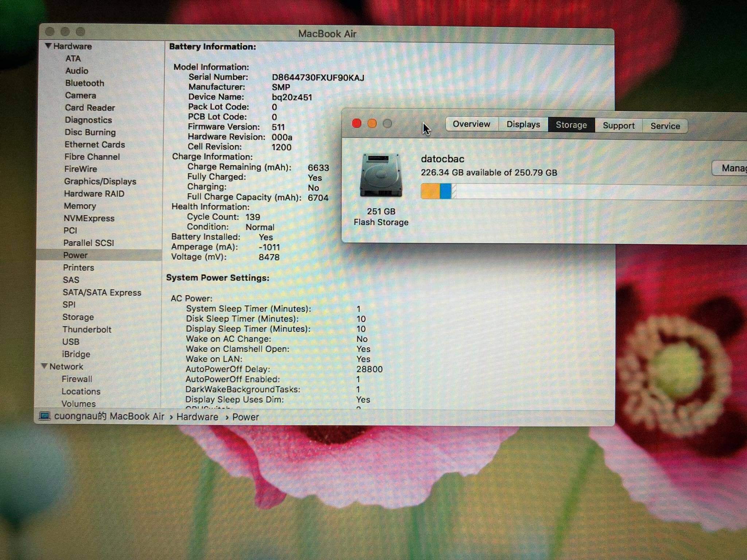
Task: Open the Service tab
Action: [x=665, y=126]
